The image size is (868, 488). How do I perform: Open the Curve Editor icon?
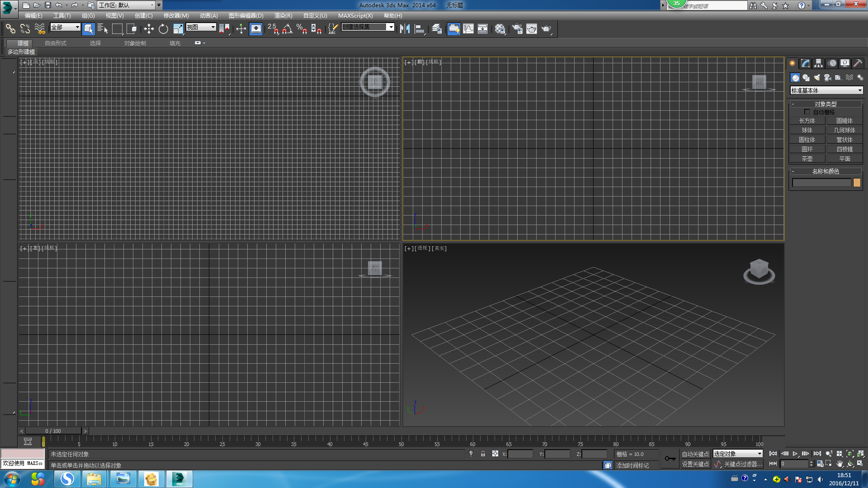click(x=468, y=29)
